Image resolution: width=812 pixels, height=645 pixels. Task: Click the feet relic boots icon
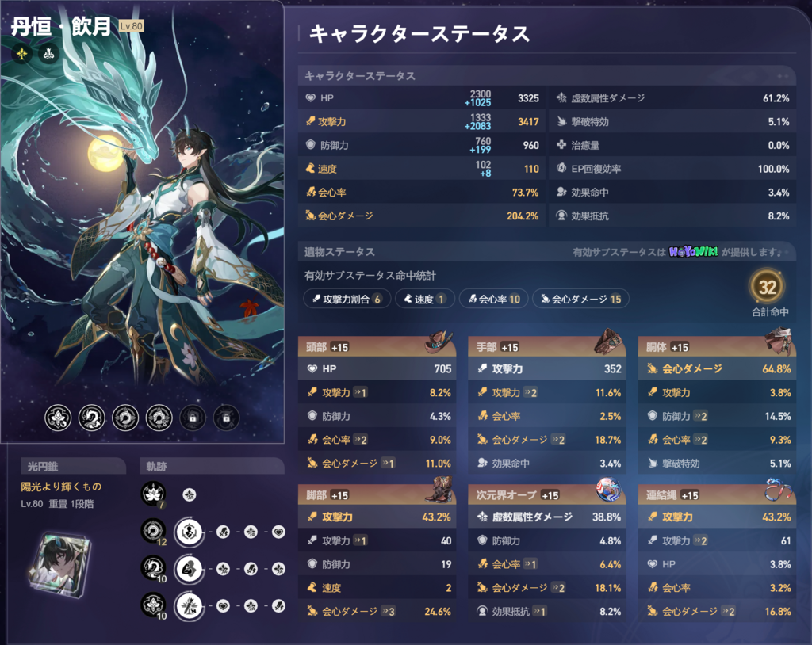coord(439,490)
